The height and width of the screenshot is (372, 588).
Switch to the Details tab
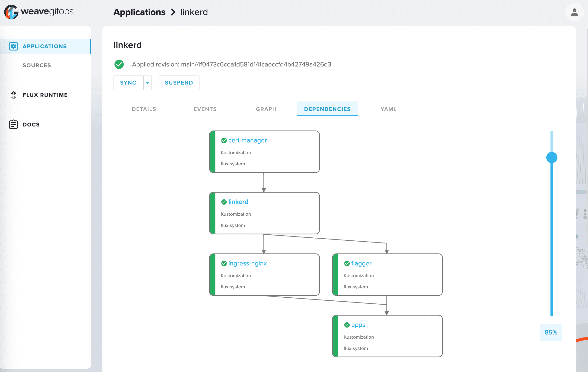[144, 109]
